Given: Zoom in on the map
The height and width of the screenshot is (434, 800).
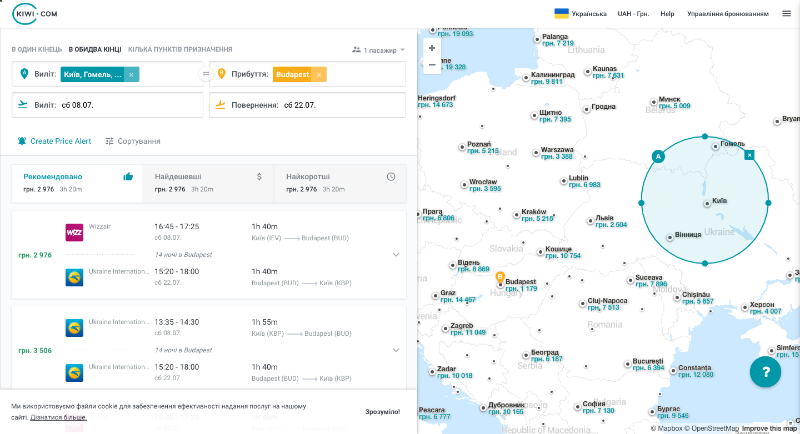Looking at the screenshot, I should (x=432, y=47).
